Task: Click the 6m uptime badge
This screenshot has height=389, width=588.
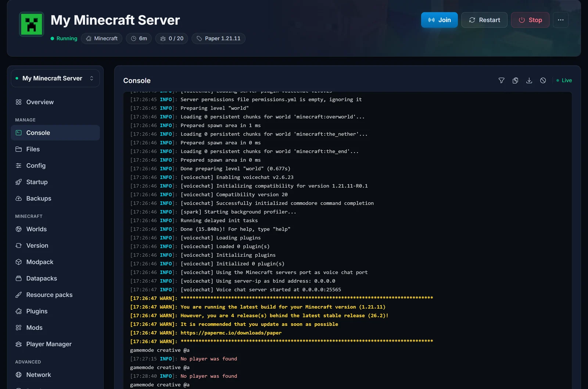Action: (x=139, y=39)
